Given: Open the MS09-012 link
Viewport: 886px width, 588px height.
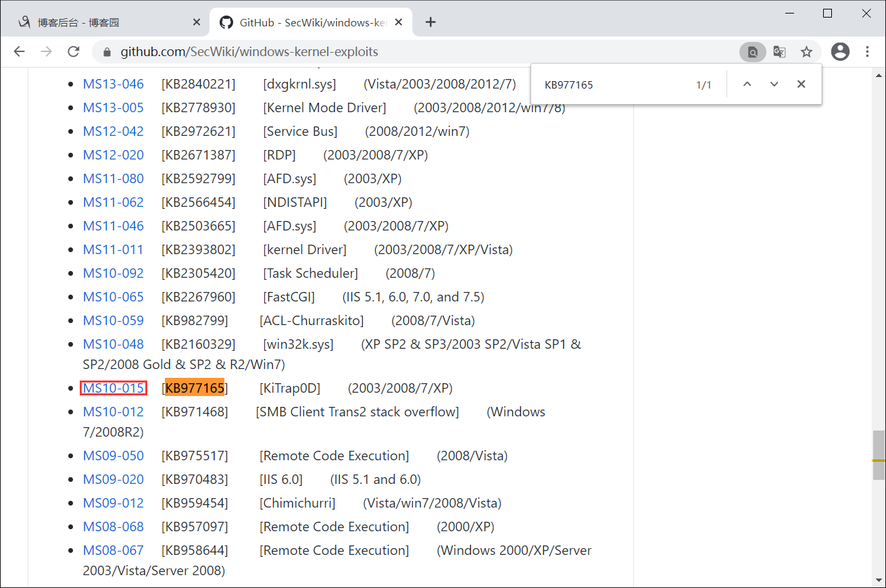Looking at the screenshot, I should click(x=114, y=503).
